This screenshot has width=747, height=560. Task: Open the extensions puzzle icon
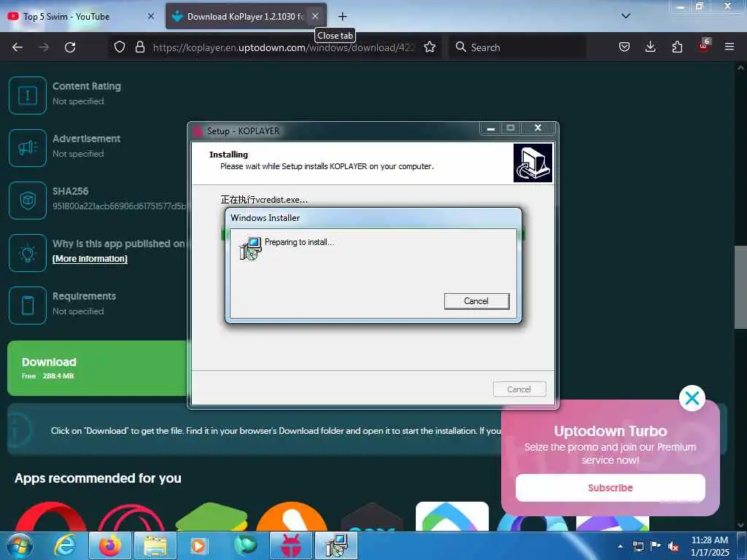677,47
